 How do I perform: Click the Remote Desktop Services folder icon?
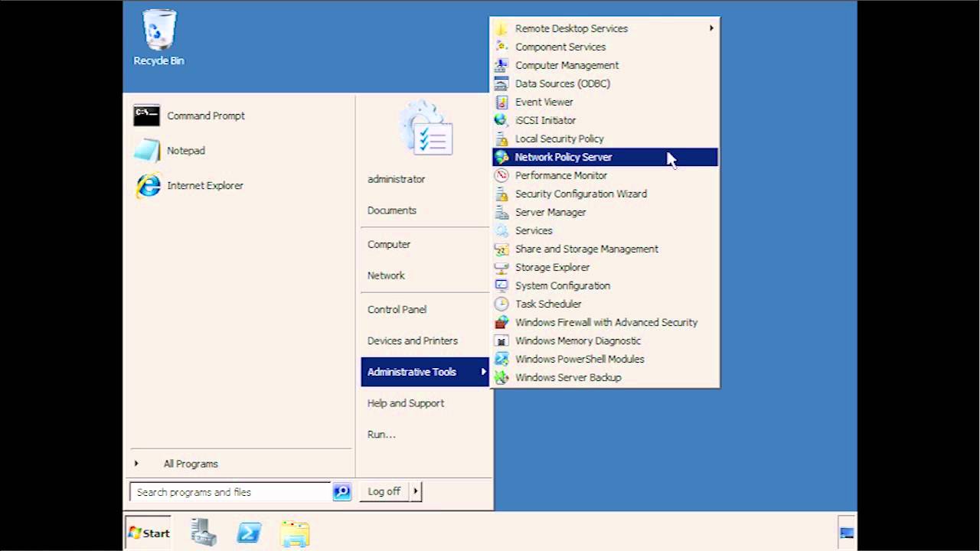pos(501,28)
